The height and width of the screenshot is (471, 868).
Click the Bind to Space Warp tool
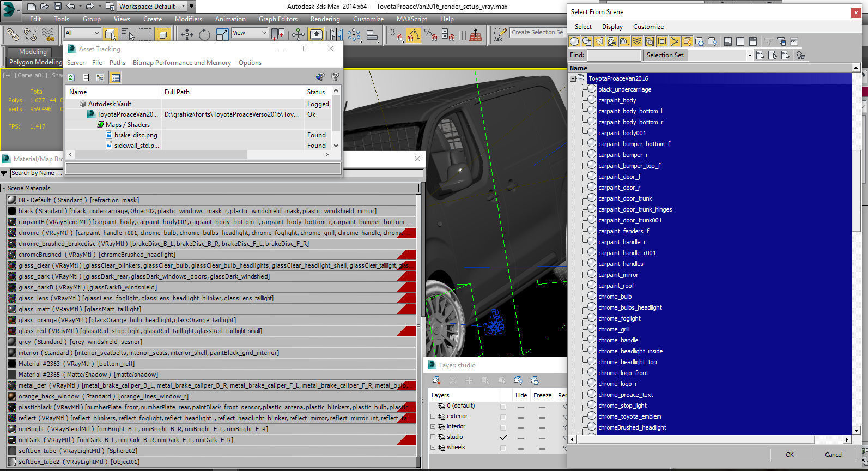coord(48,34)
